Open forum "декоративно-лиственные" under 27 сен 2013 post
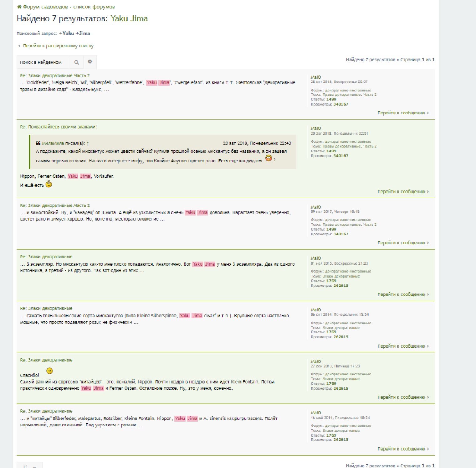This screenshot has height=468, width=476. pyautogui.click(x=348, y=374)
